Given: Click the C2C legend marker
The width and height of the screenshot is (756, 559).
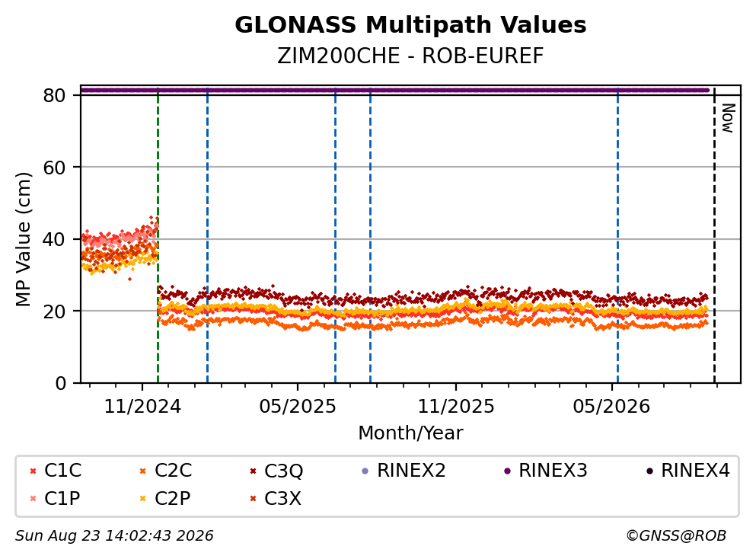Looking at the screenshot, I should click(x=142, y=471).
